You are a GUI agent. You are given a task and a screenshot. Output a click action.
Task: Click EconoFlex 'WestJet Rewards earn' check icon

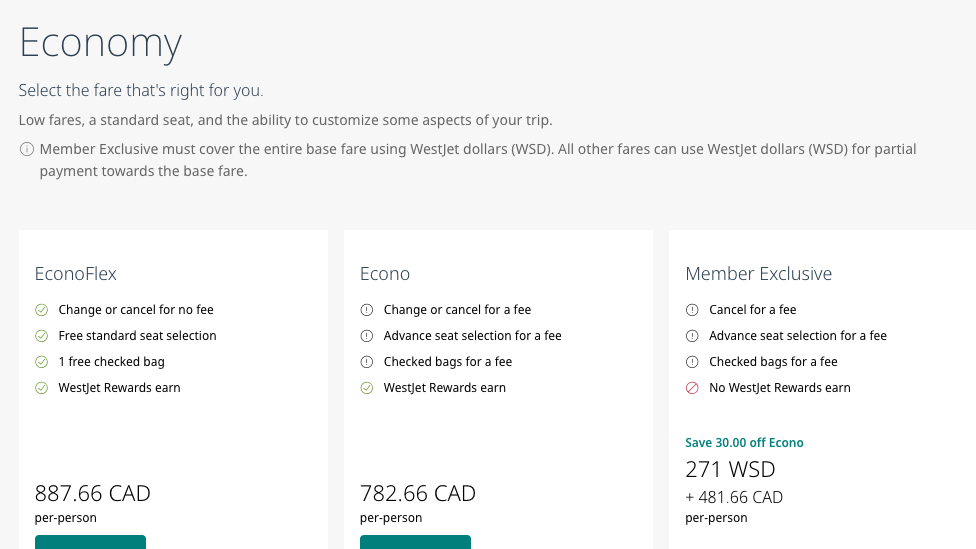coord(42,388)
